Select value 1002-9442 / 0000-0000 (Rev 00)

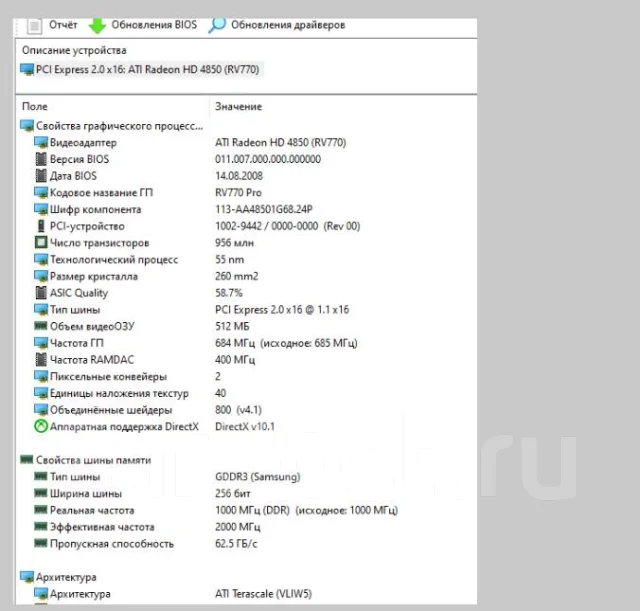coord(287,226)
